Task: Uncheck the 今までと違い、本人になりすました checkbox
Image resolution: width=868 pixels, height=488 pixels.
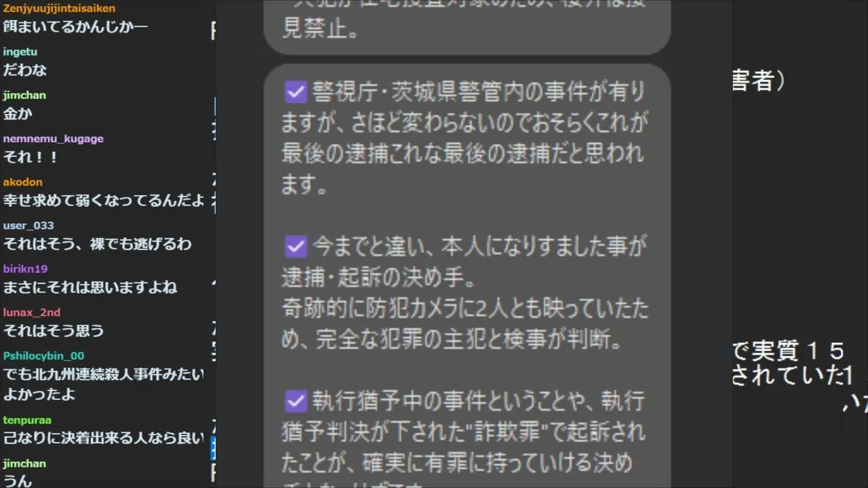Action: pyautogui.click(x=296, y=246)
